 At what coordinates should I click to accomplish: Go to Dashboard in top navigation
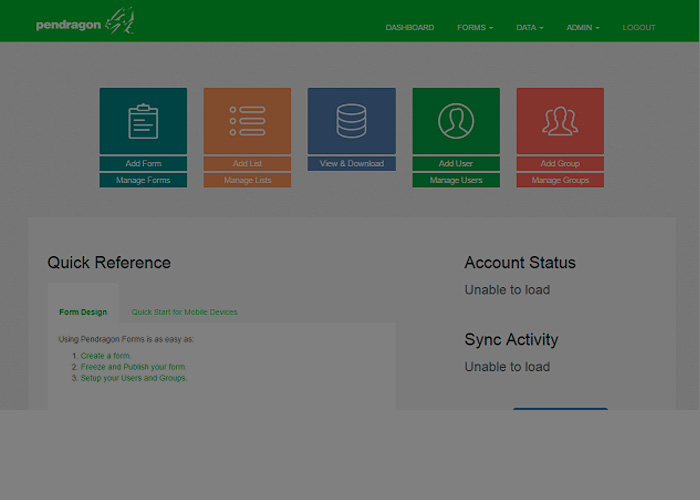click(410, 28)
